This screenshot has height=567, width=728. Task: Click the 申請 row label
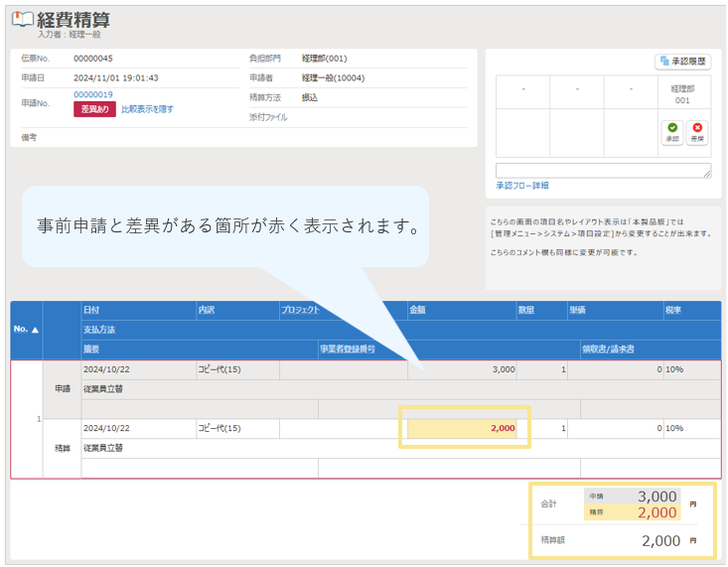pos(62,388)
